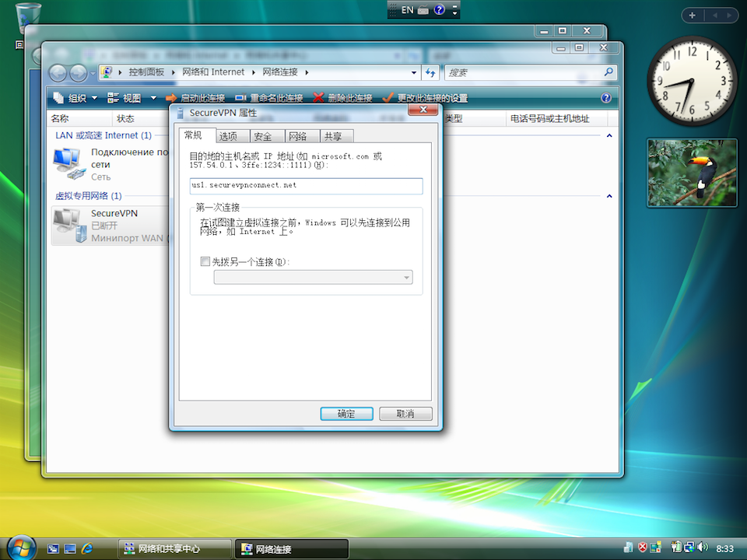The height and width of the screenshot is (560, 747).
Task: Open the volume speaker tray icon
Action: 703,548
